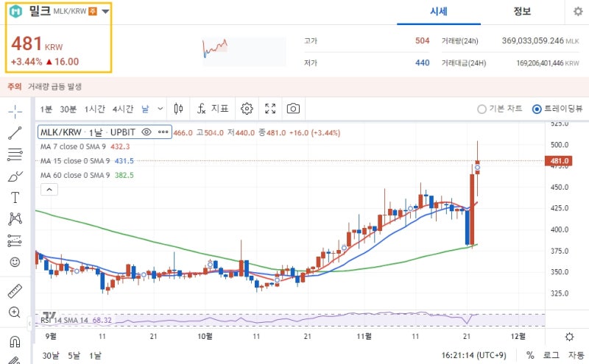Click the 거래량 급등 발생 warning notice

pos(54,87)
